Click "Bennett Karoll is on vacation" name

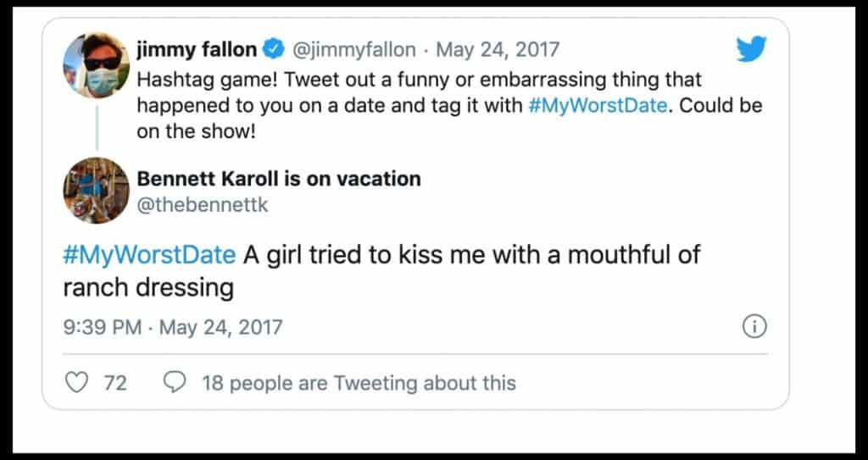(x=278, y=179)
